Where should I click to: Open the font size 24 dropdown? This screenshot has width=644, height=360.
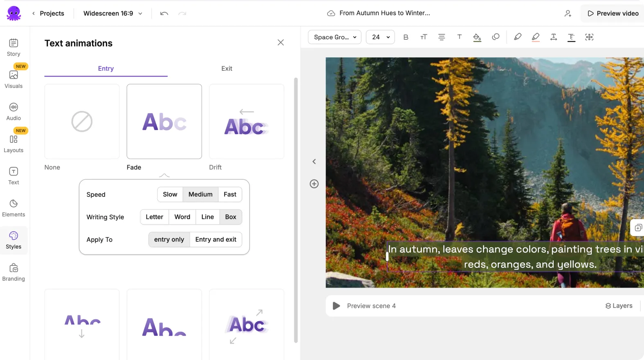[380, 37]
